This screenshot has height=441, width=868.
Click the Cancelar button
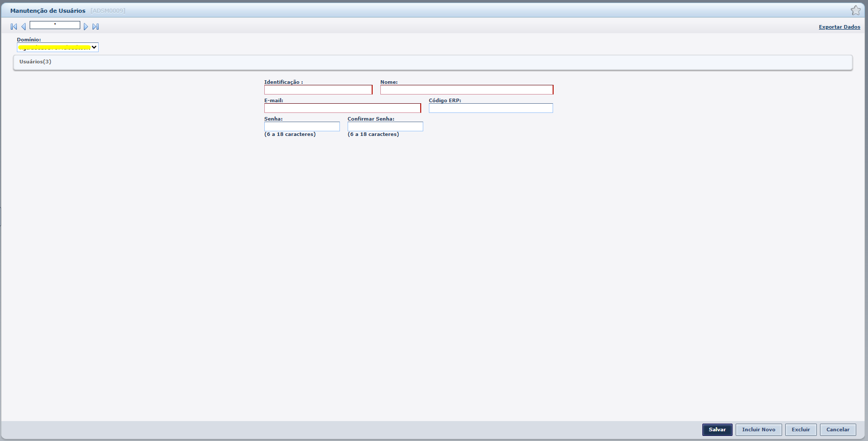click(838, 430)
